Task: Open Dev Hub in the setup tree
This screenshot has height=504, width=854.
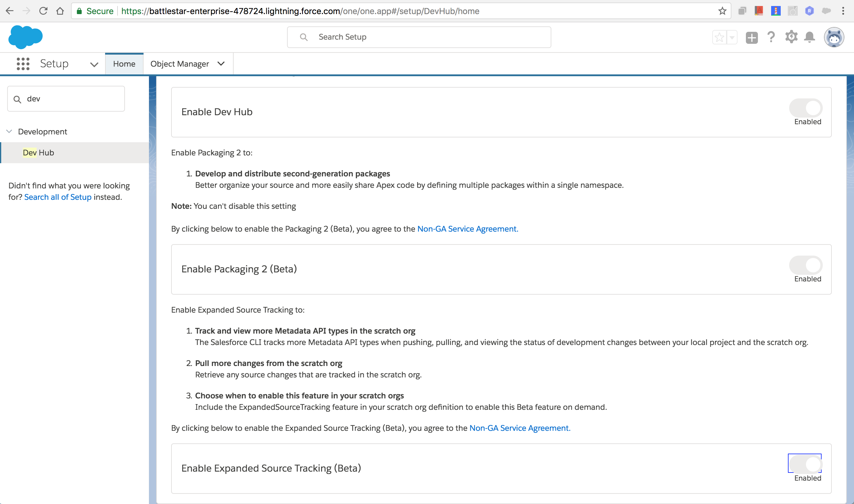Action: [x=38, y=152]
